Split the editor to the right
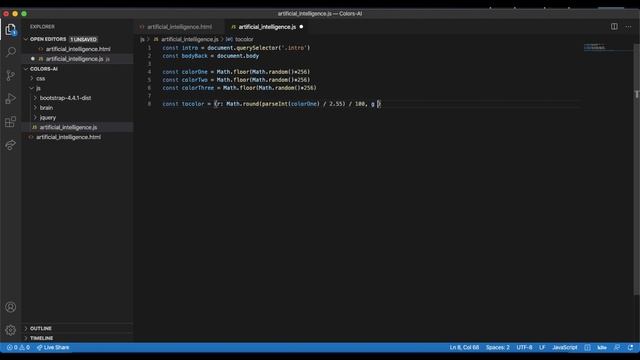 tap(614, 27)
